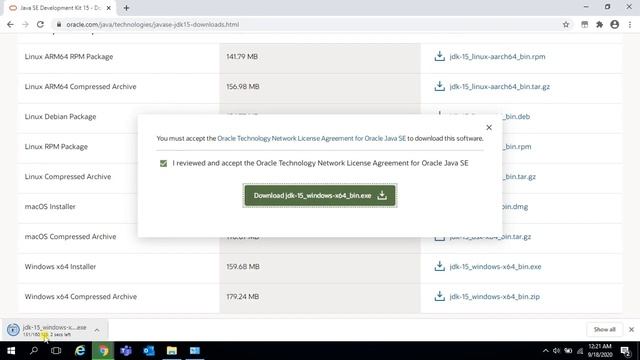Open the notification center
The height and width of the screenshot is (360, 640).
click(625, 351)
